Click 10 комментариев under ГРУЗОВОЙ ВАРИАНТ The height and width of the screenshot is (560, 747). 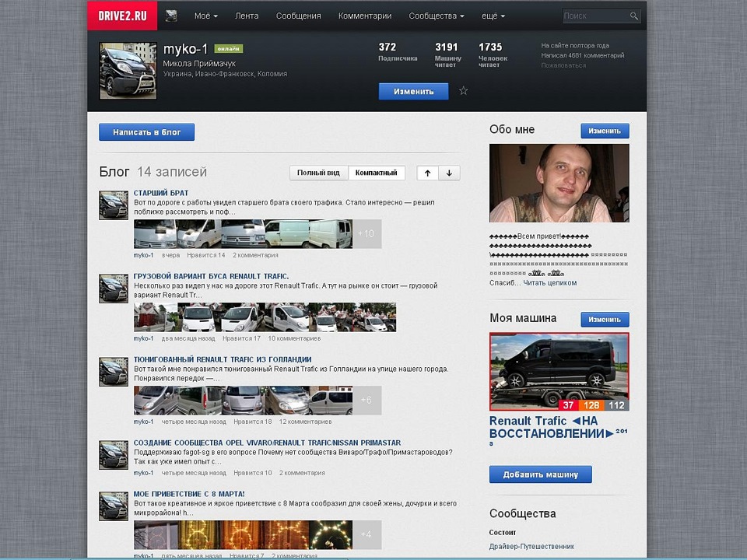tap(294, 338)
